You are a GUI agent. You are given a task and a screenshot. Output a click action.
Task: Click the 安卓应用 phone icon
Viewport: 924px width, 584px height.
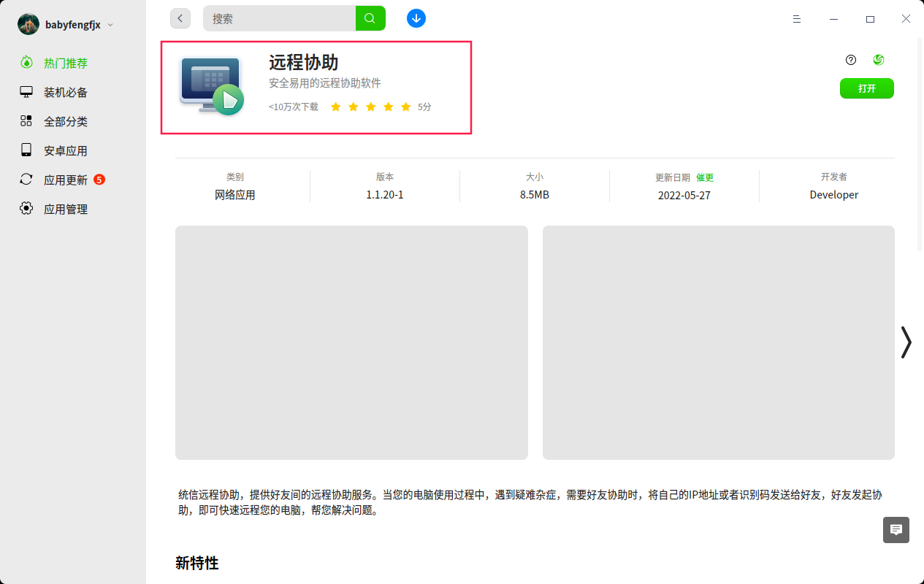point(26,150)
